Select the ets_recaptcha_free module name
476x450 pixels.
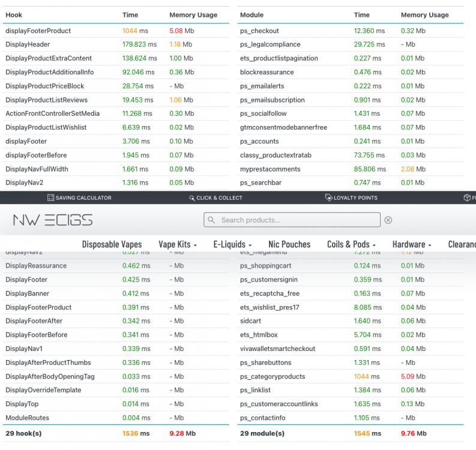(270, 294)
